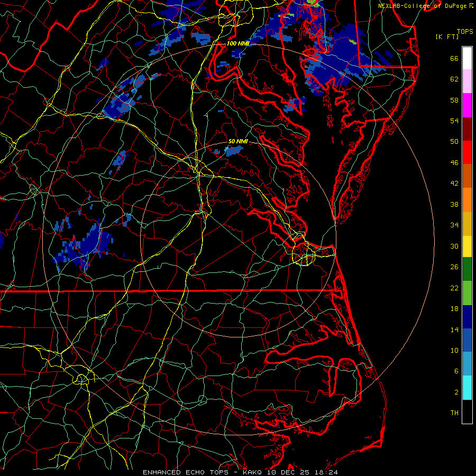This screenshot has width=476, height=476.
Task: Click the sky blue swatch beside the 6 label
Action: click(467, 364)
